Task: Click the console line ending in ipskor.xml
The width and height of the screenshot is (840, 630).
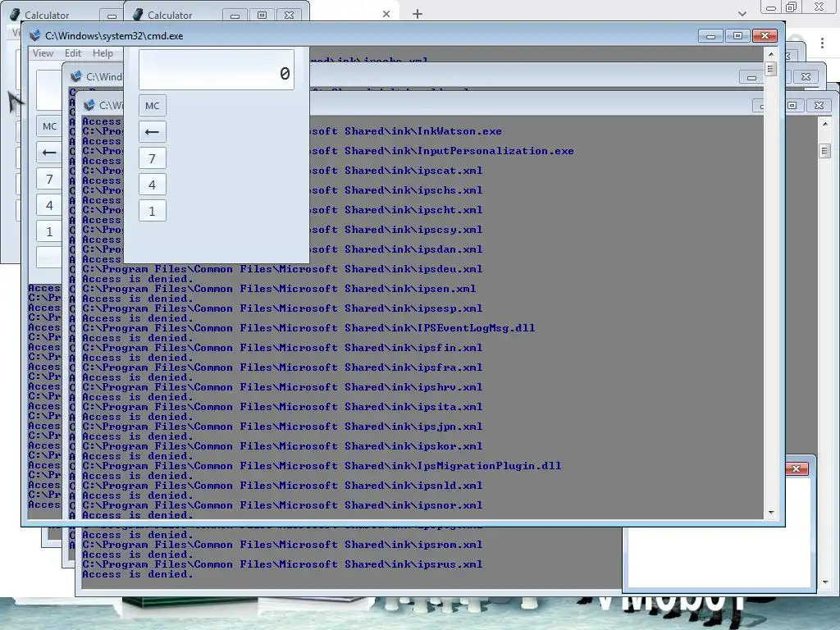Action: click(282, 446)
